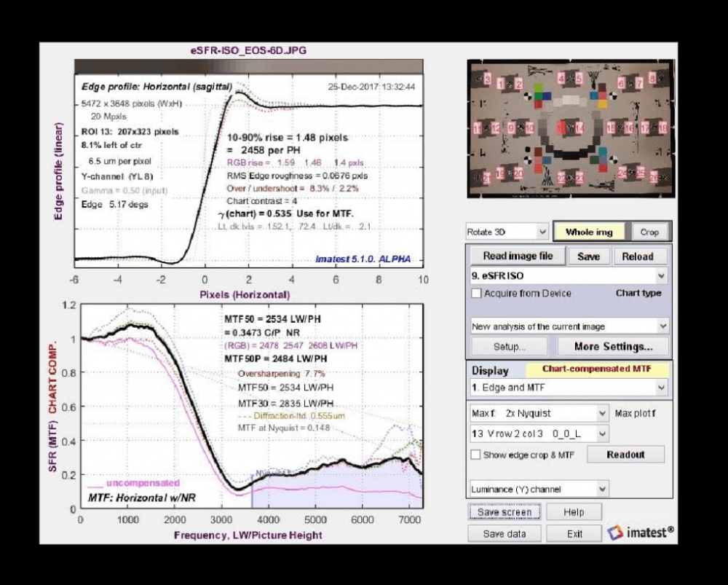Open the Rotate 3D dropdown

pyautogui.click(x=507, y=232)
